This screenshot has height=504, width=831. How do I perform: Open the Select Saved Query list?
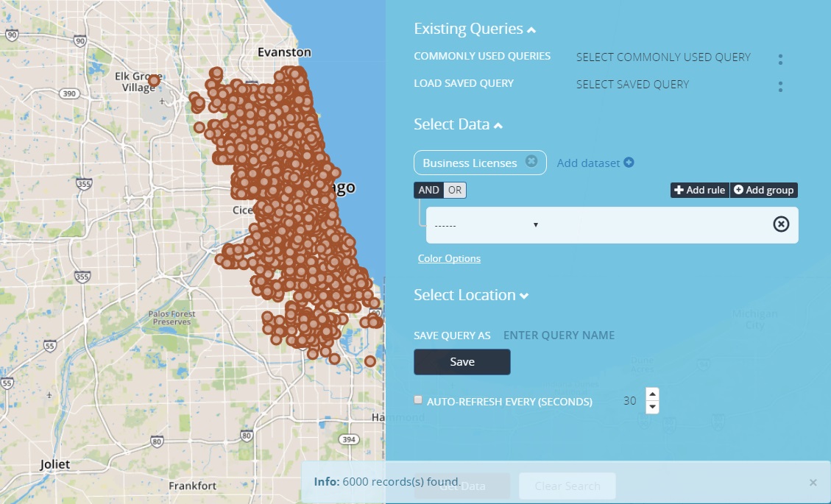[632, 85]
